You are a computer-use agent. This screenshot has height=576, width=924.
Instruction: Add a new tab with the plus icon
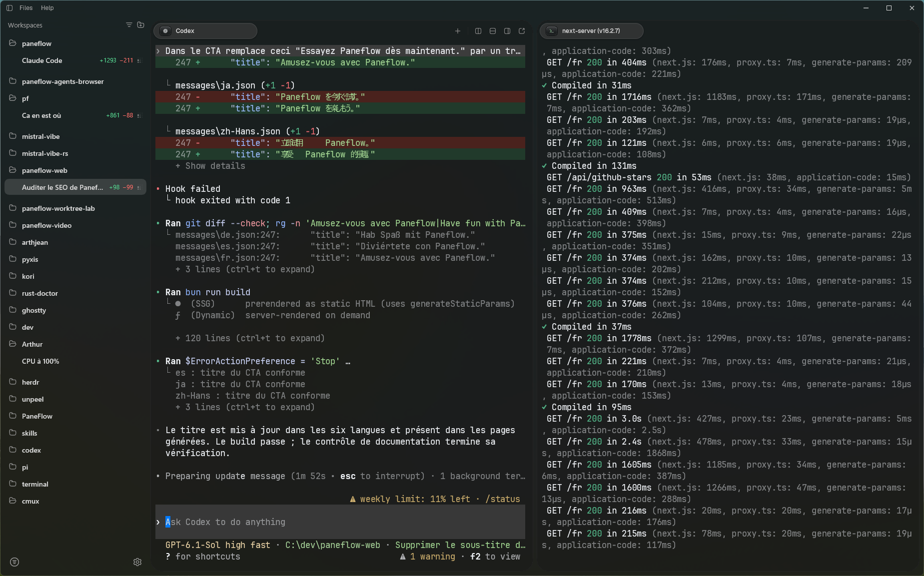458,31
